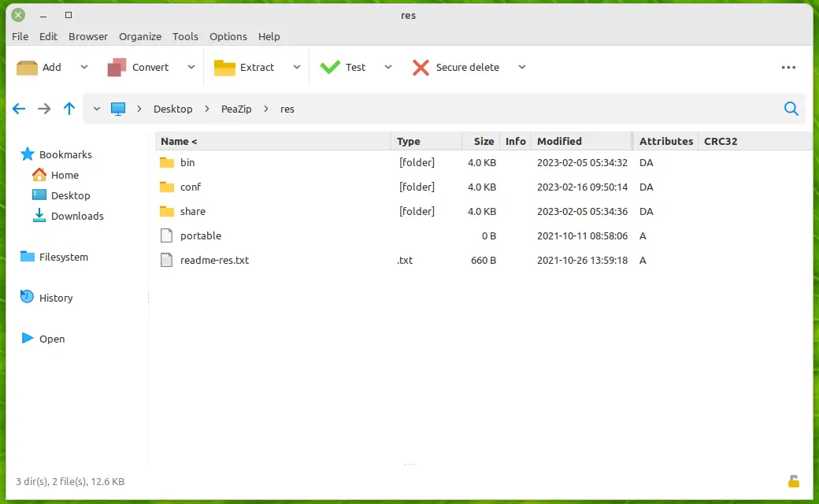Click the padlock icon in status bar
This screenshot has width=819, height=504.
[x=794, y=481]
